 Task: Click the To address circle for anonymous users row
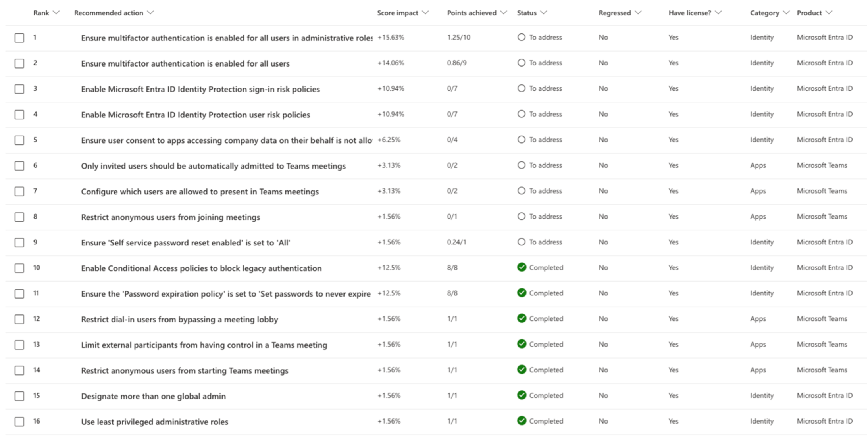click(x=521, y=217)
